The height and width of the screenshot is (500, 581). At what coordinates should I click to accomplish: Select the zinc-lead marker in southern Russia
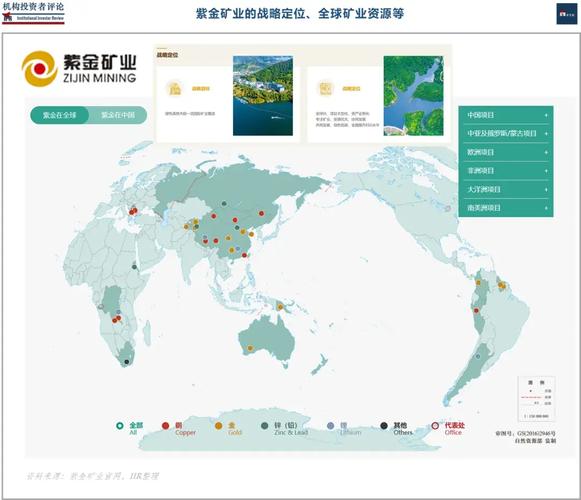tap(224, 203)
